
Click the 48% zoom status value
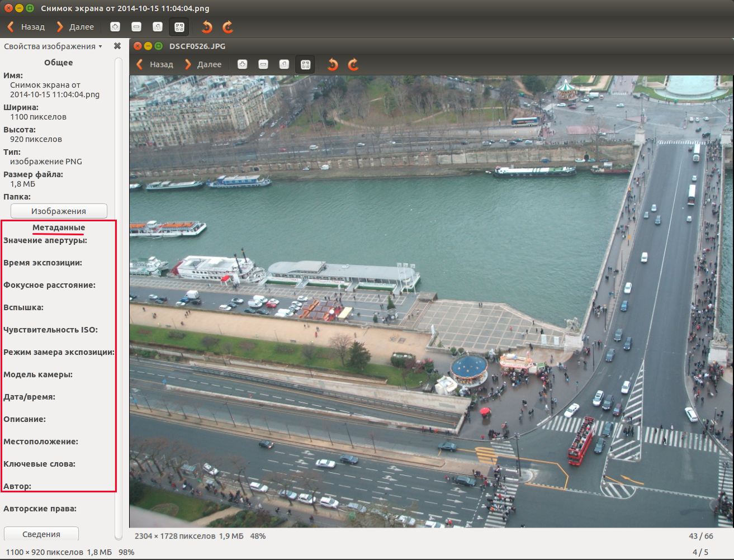(x=258, y=536)
